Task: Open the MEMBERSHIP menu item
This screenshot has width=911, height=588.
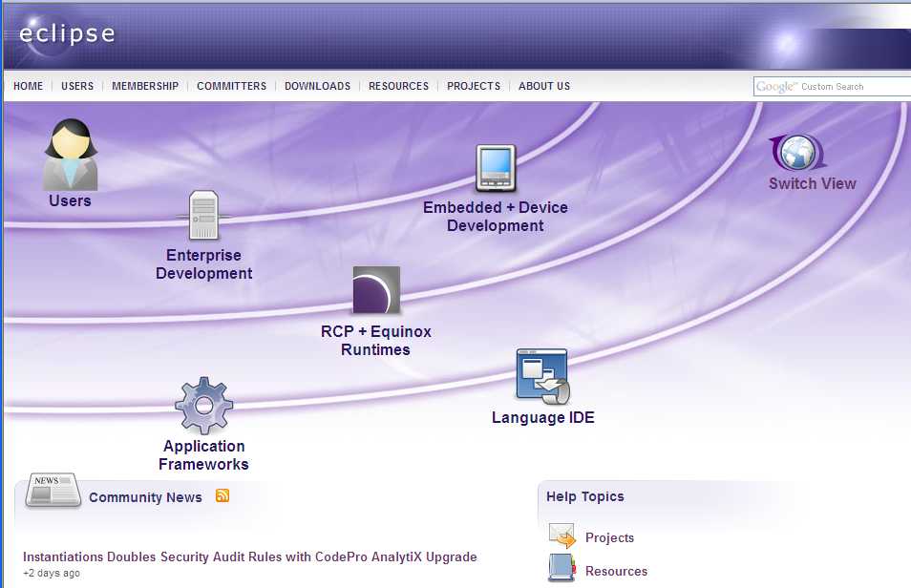Action: 145,86
